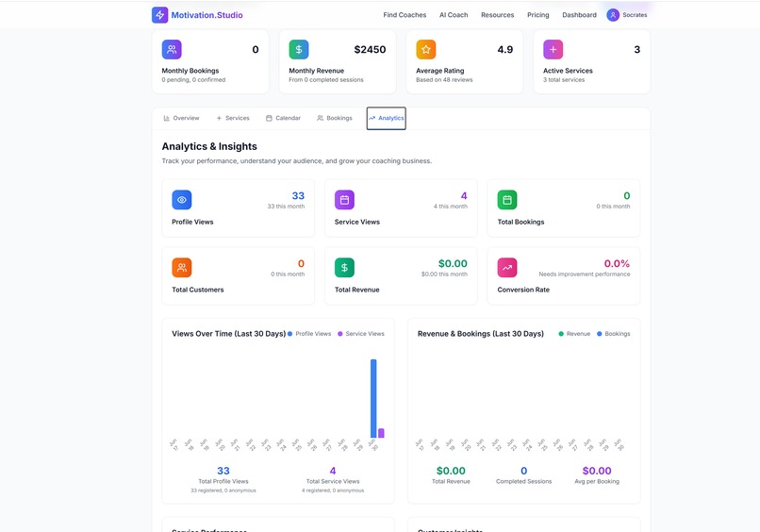Click the Monthly Revenue dollar icon
This screenshot has height=532, width=760.
click(299, 49)
